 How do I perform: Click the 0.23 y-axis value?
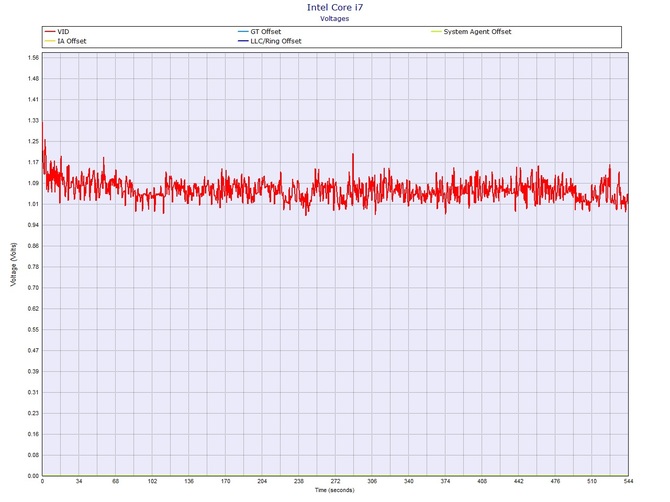coord(33,414)
